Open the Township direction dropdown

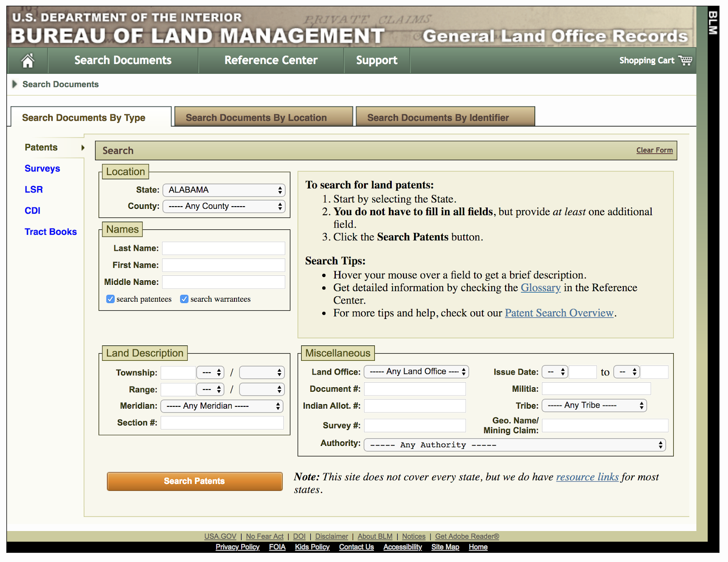point(211,373)
